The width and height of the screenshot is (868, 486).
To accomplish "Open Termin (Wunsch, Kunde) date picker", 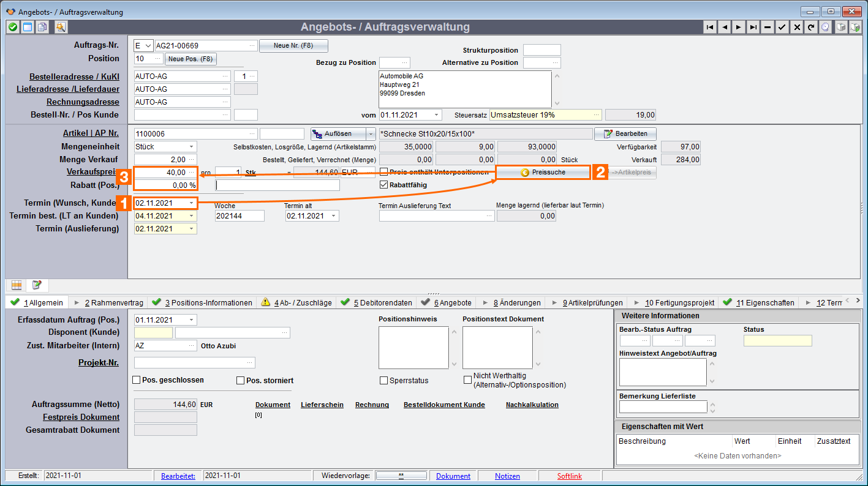I will click(x=192, y=203).
